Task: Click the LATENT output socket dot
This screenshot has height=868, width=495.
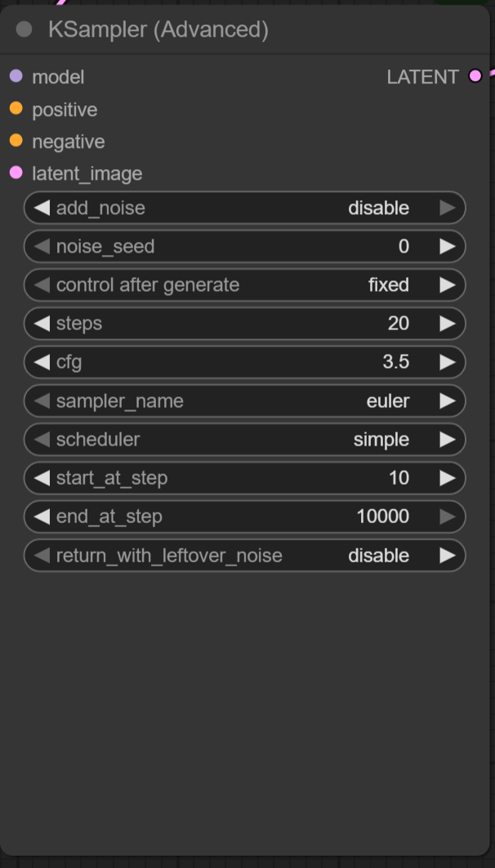Action: pos(475,77)
